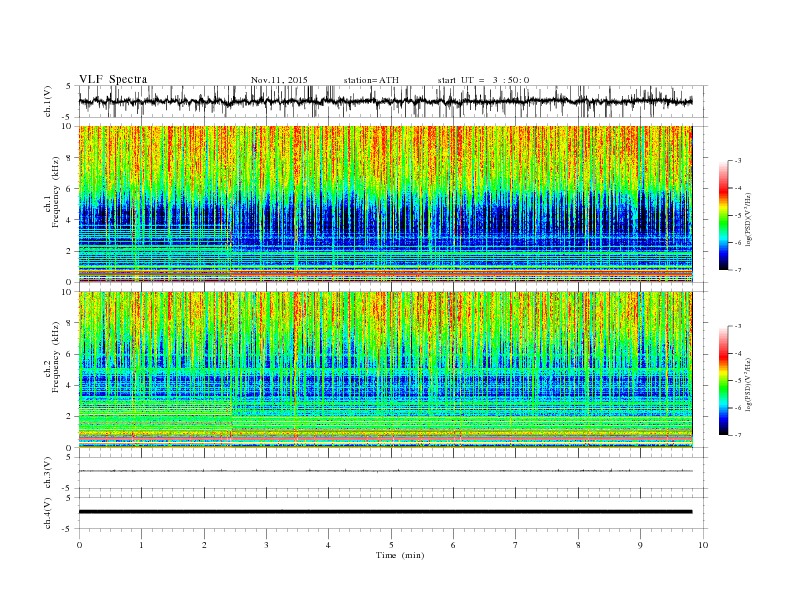Viewport: 792px width, 612px height.
Task: Click the ch.1 spectrogram color scale bar
Action: point(724,216)
